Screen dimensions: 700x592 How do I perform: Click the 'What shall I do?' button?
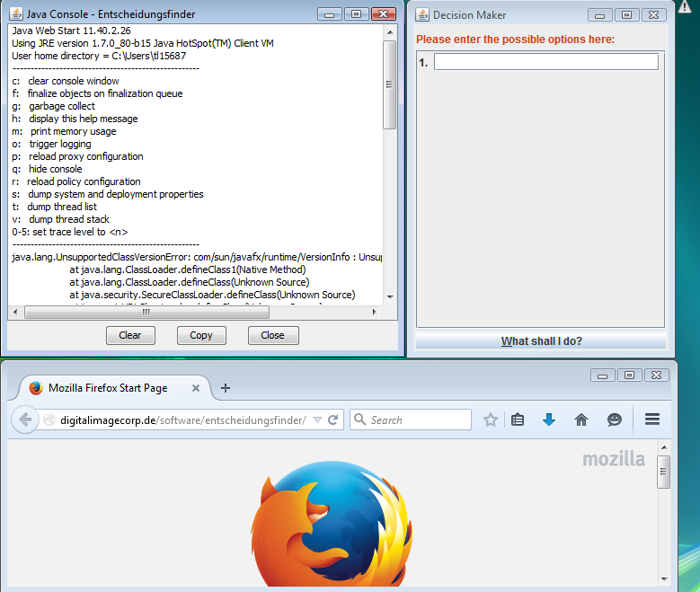[x=541, y=341]
